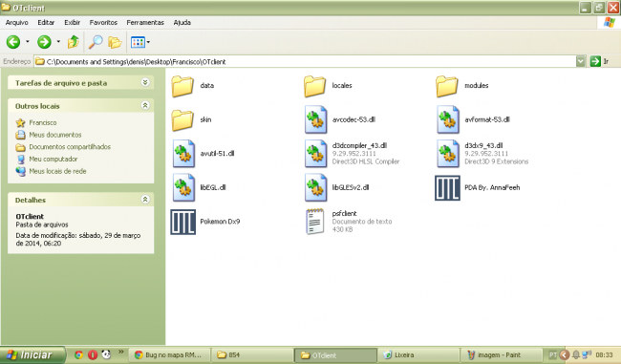This screenshot has height=364, width=621.
Task: Toggle the Folders pane button
Action: click(115, 42)
